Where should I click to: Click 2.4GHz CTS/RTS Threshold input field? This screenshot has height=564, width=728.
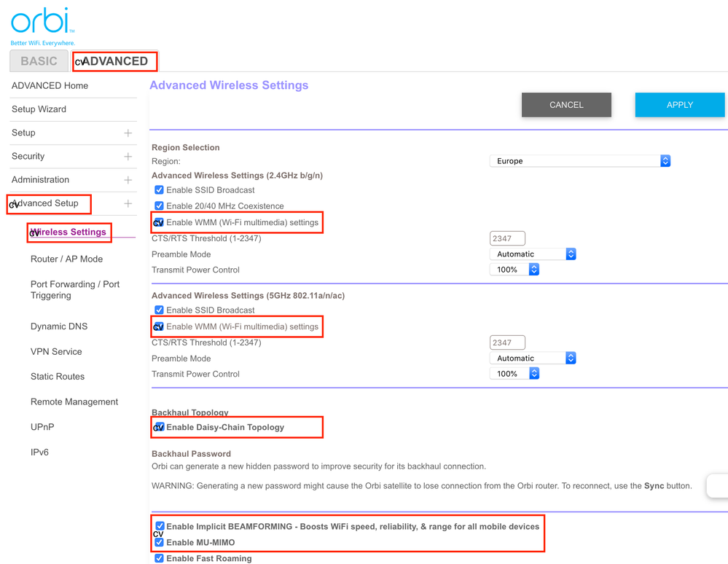coord(507,238)
